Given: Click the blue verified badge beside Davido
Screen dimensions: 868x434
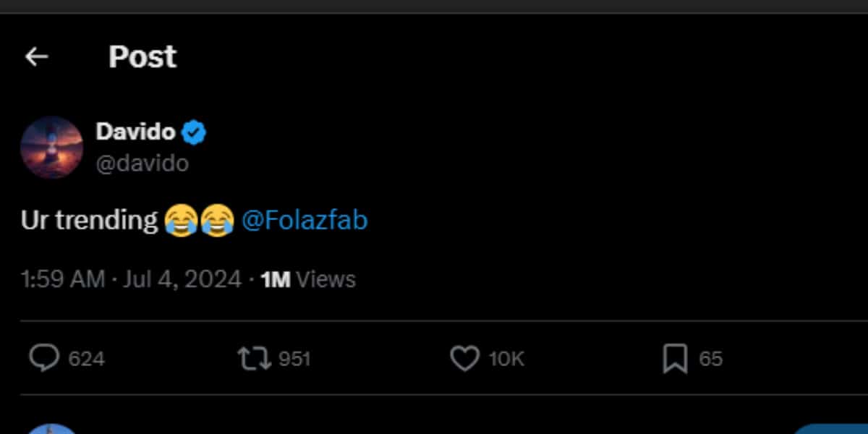Looking at the screenshot, I should click(193, 132).
